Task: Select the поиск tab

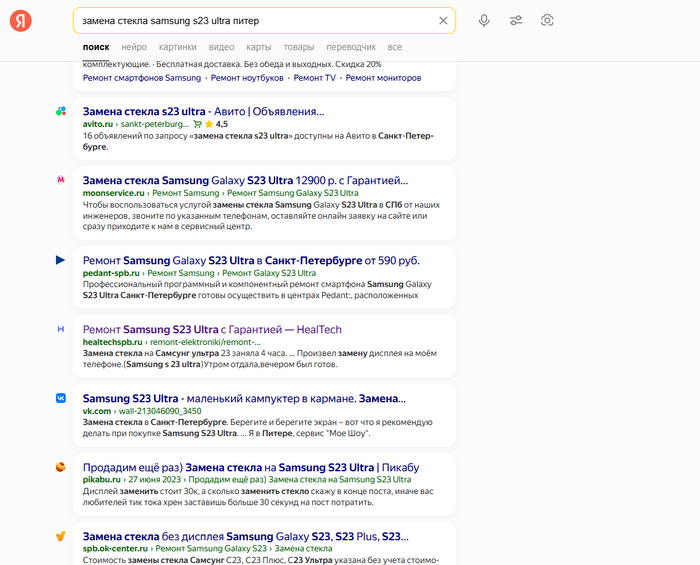Action: coord(96,47)
